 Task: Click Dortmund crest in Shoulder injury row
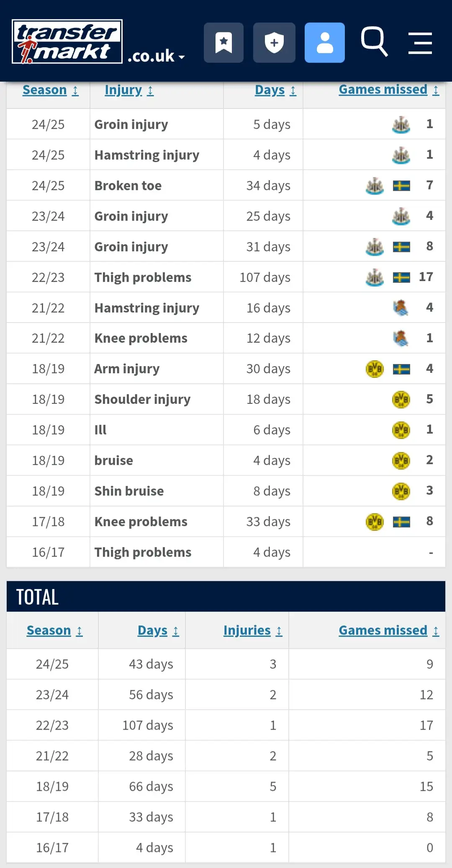(401, 400)
